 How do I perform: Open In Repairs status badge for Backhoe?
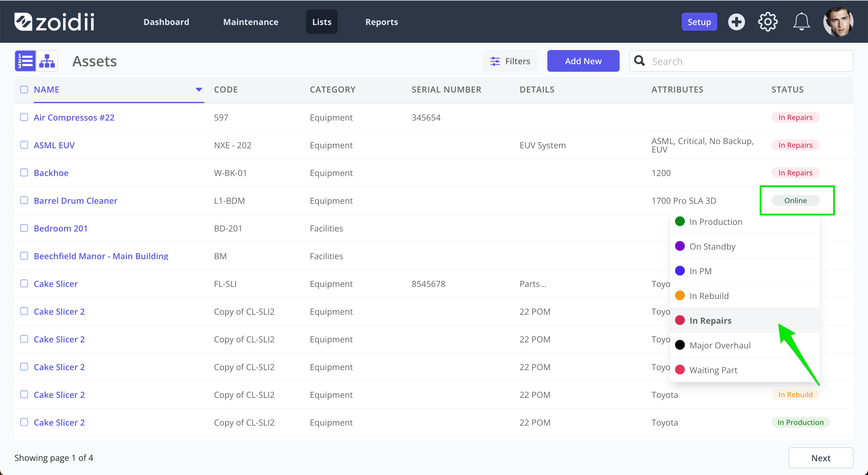[795, 173]
